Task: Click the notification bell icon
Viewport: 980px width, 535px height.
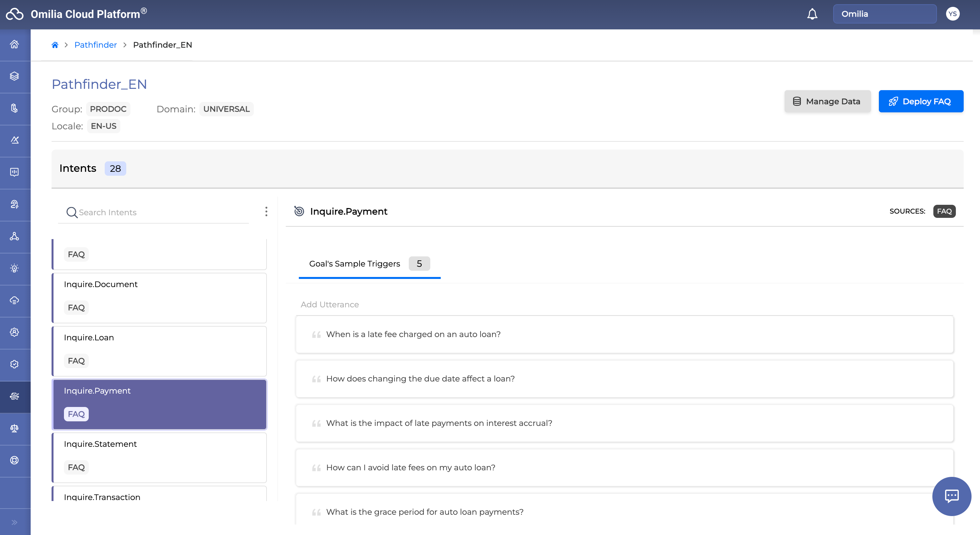Action: [812, 14]
